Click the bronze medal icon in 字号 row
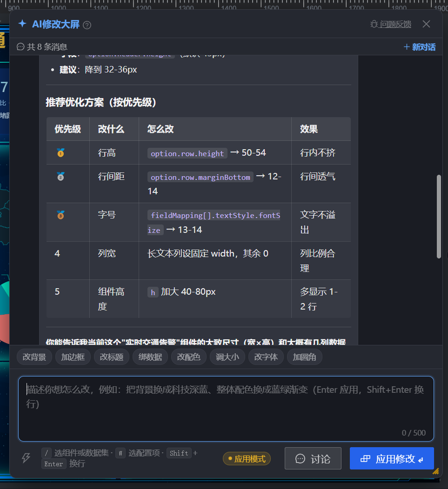The width and height of the screenshot is (448, 489). [x=60, y=215]
